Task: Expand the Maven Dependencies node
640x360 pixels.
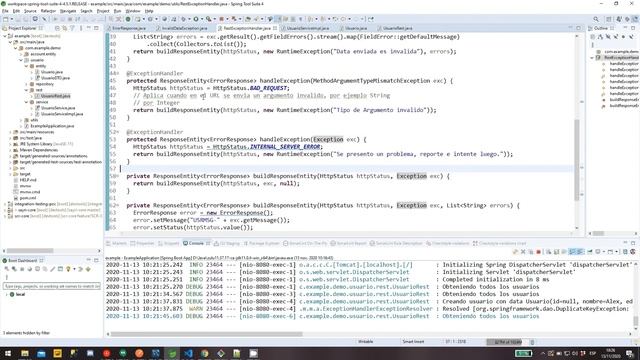Action: (10, 150)
